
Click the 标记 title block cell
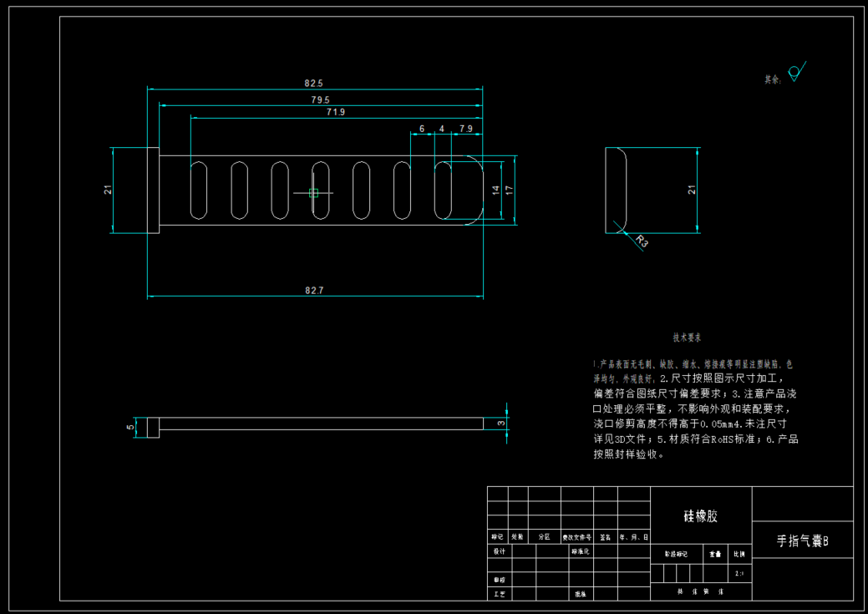click(497, 536)
